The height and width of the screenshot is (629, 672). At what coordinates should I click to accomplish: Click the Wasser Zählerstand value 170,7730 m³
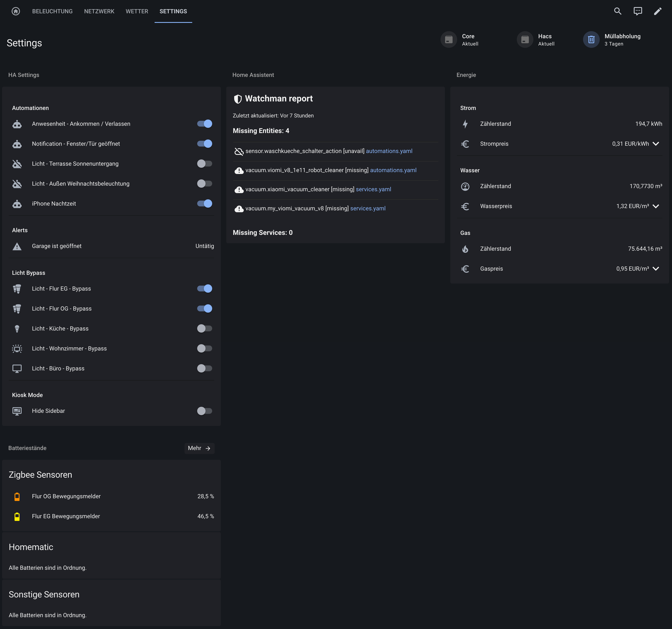point(646,186)
